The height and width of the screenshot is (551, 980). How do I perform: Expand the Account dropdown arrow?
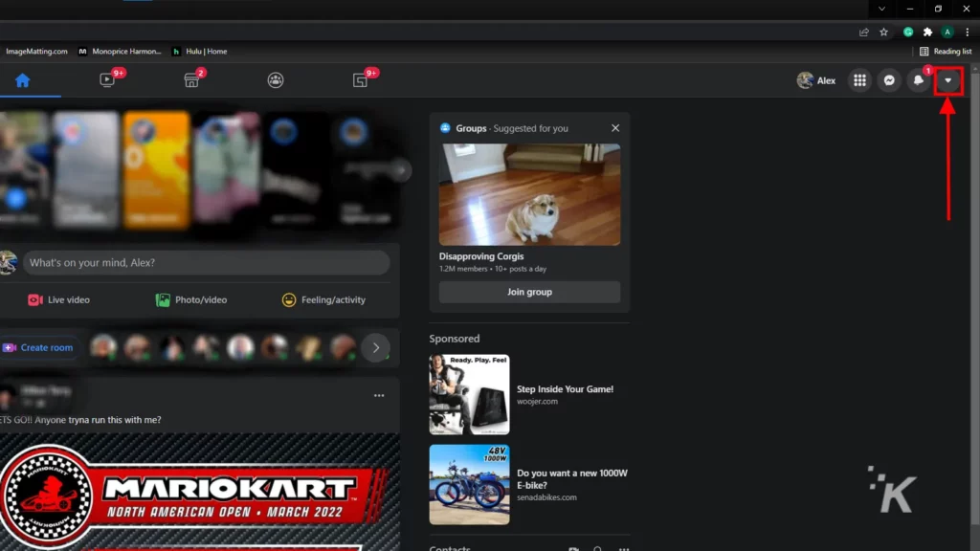948,80
